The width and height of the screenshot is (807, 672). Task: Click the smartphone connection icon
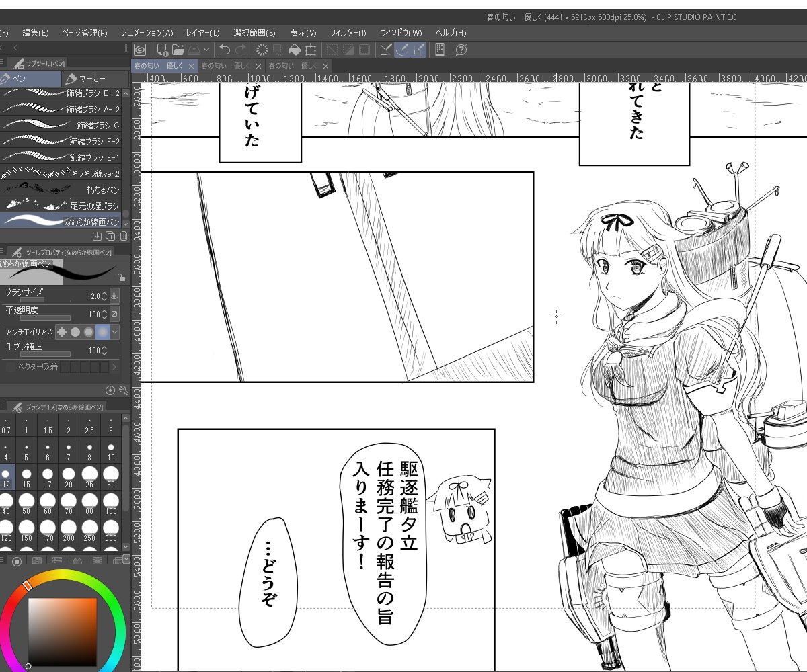tap(440, 49)
